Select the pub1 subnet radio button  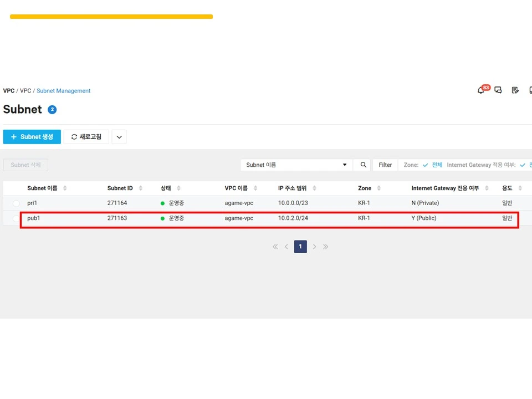(x=16, y=218)
